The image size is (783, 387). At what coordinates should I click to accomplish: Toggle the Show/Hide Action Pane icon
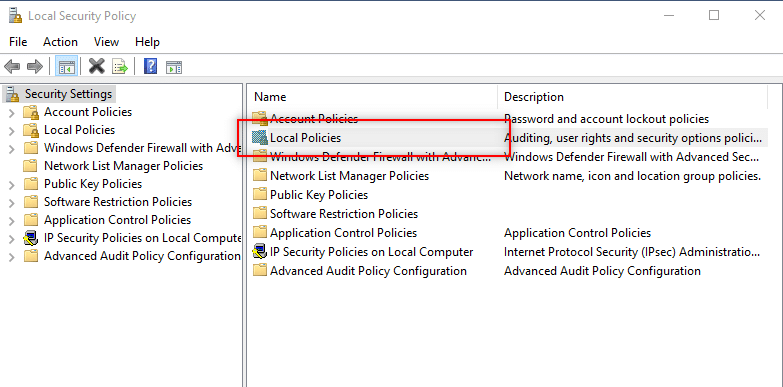(x=174, y=66)
